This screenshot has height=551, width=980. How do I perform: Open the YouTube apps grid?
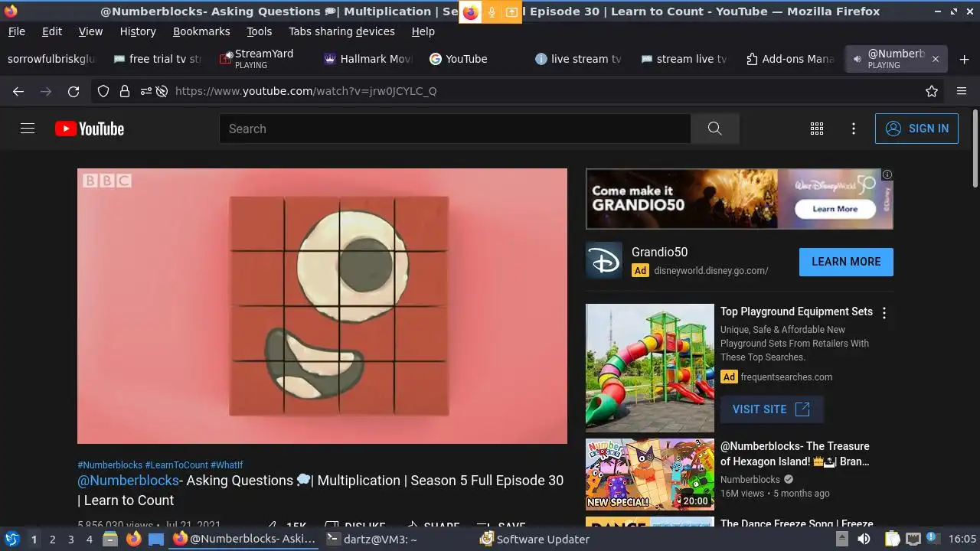pos(817,129)
